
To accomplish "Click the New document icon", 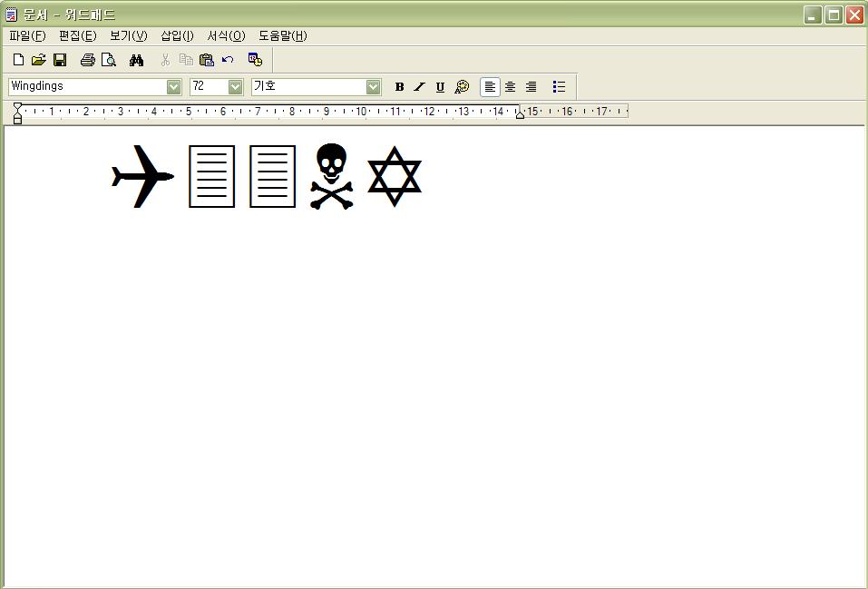I will (x=18, y=60).
